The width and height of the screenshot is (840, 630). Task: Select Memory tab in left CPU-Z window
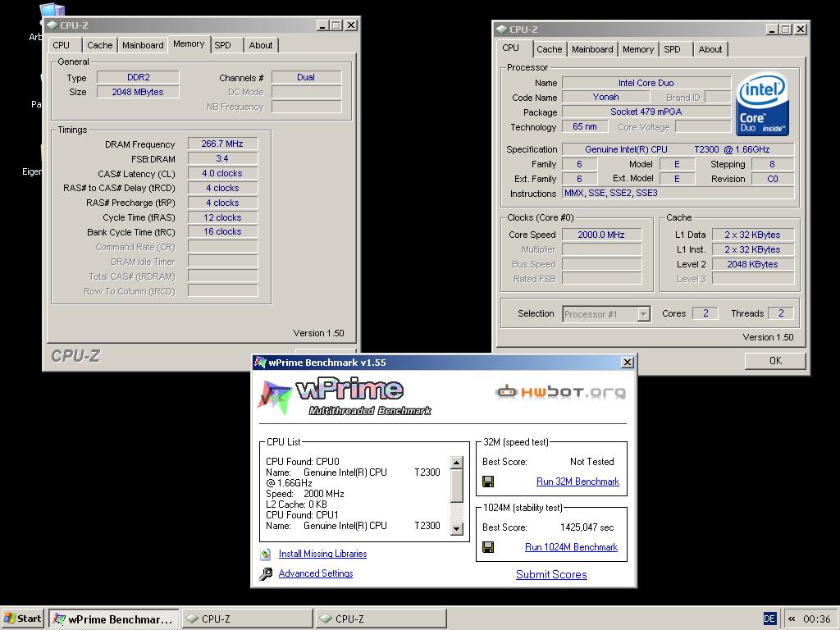[189, 44]
